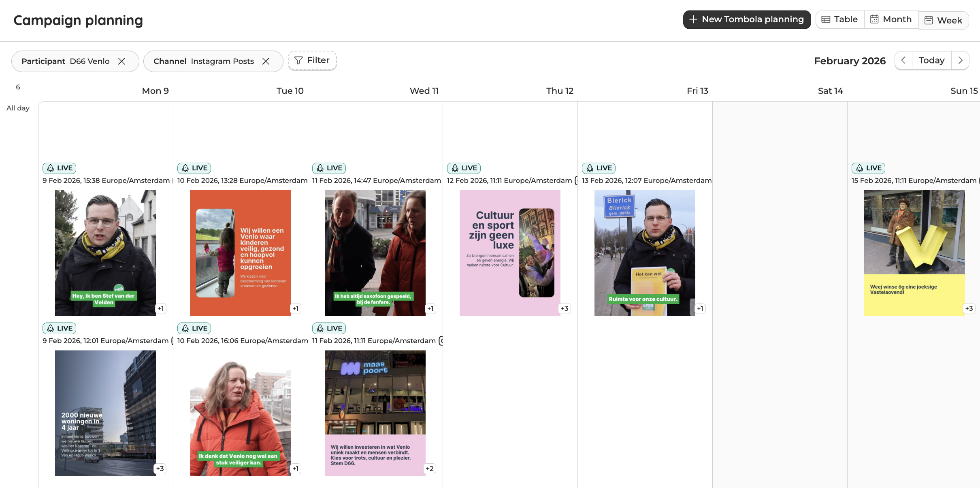This screenshot has height=488, width=980.
Task: Remove the Instagram Posts channel filter
Action: coord(266,61)
